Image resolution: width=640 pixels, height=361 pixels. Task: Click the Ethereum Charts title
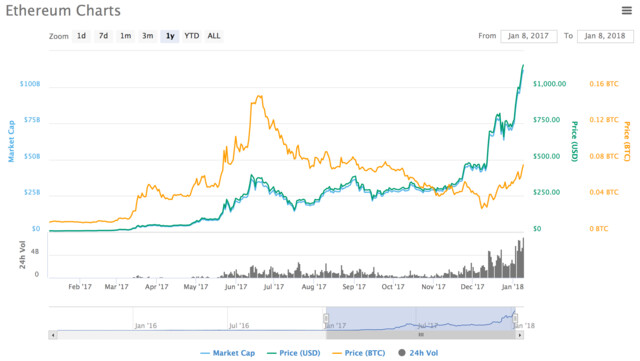click(63, 11)
